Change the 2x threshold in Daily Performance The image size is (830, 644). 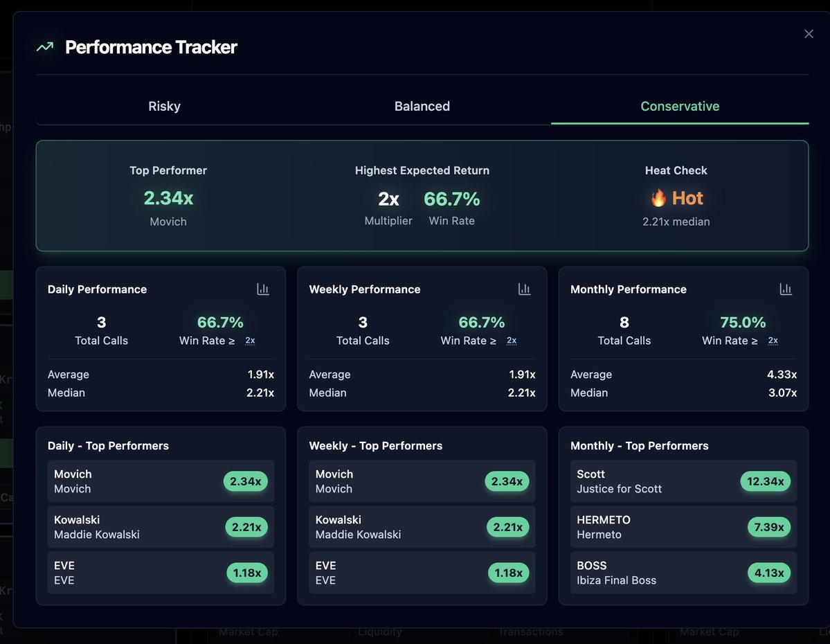[250, 341]
